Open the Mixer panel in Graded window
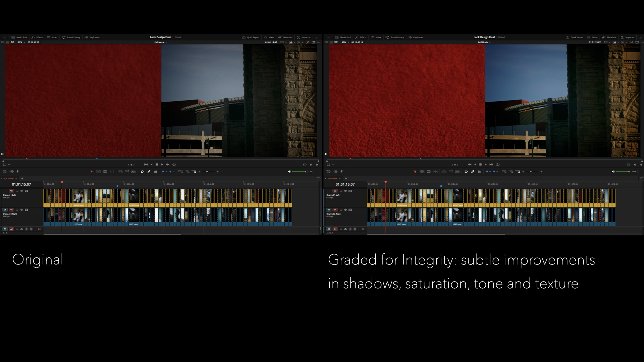 click(593, 37)
